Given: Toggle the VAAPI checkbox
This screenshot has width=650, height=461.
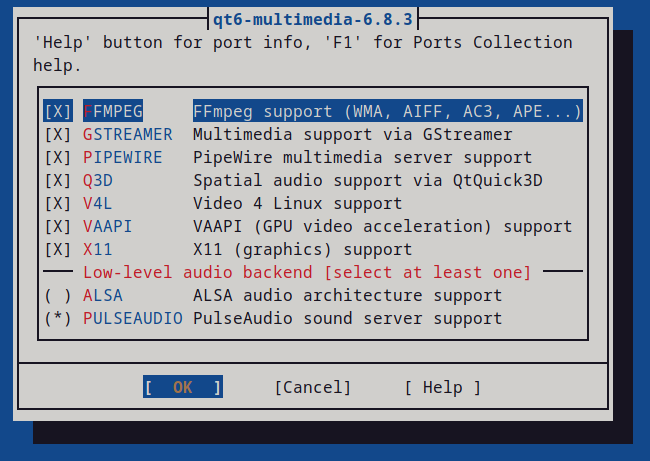Looking at the screenshot, I should pos(57,226).
